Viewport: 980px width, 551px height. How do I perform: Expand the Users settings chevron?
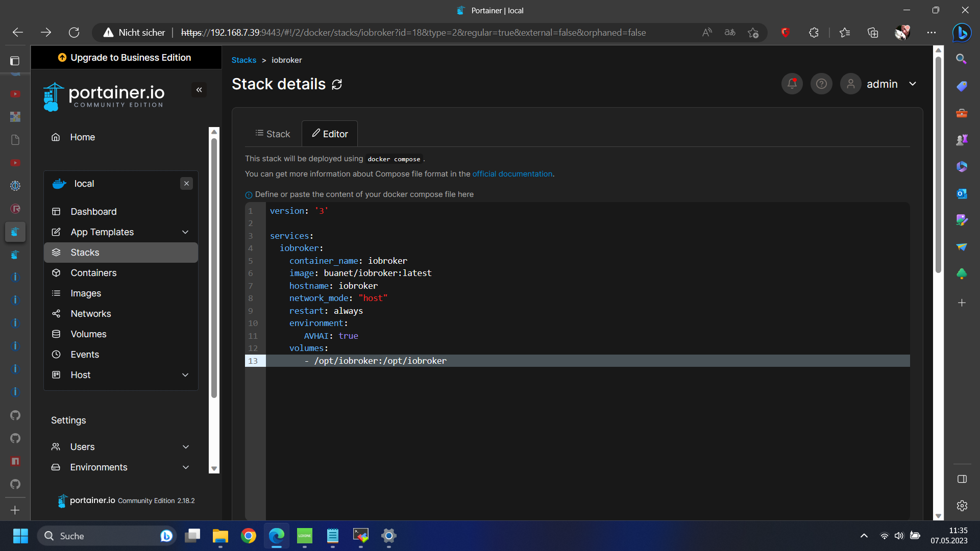(186, 447)
